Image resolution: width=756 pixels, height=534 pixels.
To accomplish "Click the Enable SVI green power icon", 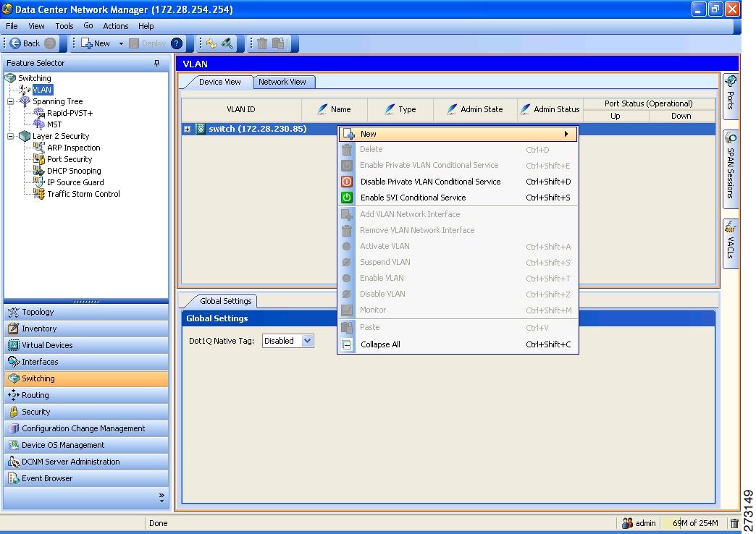I will click(347, 198).
